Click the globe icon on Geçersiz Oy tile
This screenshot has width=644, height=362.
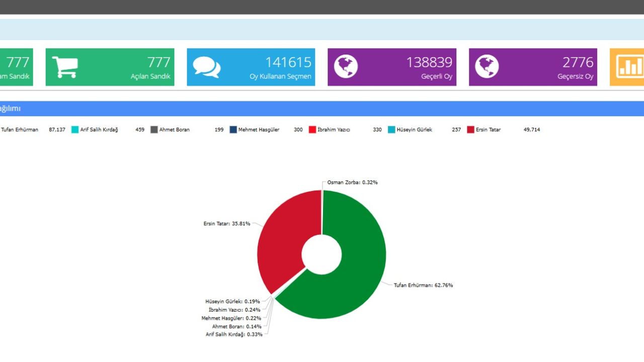[487, 67]
